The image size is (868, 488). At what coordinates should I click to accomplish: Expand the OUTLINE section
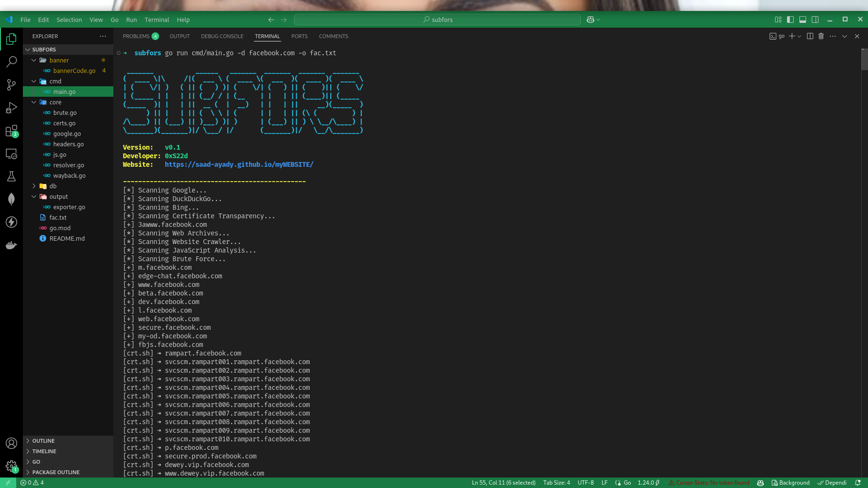pyautogui.click(x=68, y=441)
